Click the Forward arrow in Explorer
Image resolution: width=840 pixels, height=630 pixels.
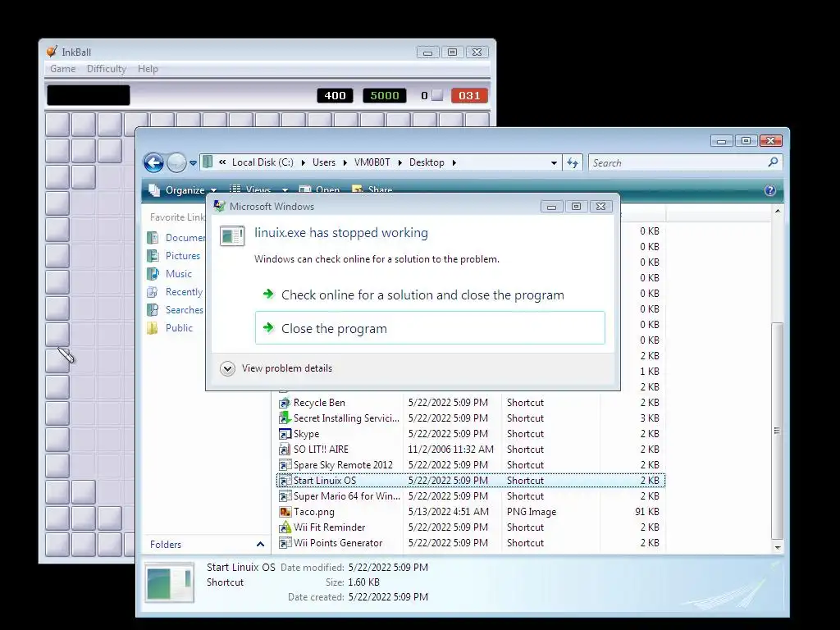[x=176, y=163]
